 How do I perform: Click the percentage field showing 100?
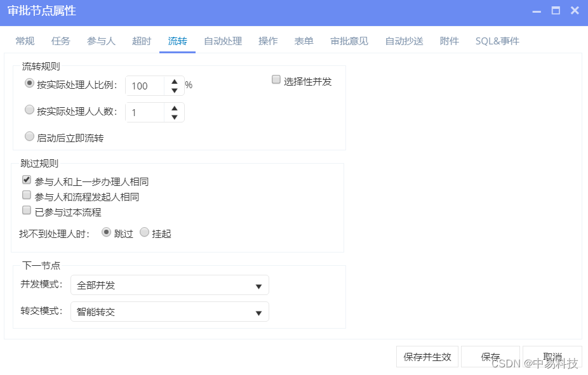pos(145,86)
